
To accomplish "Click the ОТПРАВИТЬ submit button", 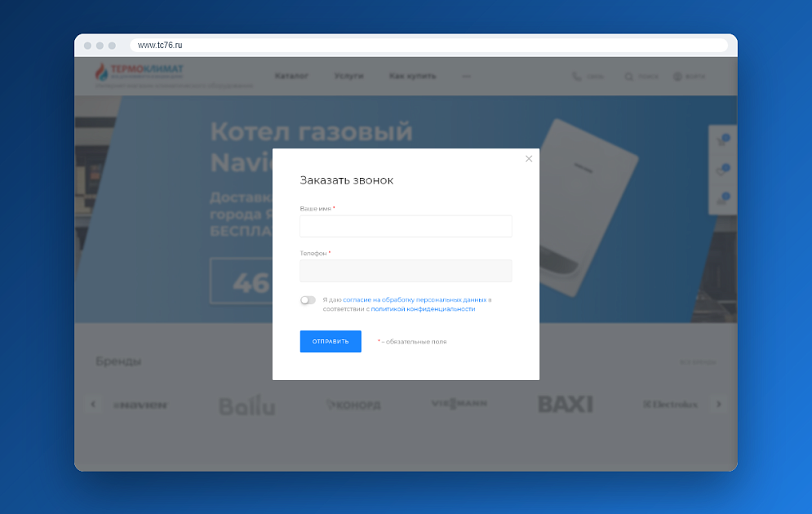I will 331,342.
